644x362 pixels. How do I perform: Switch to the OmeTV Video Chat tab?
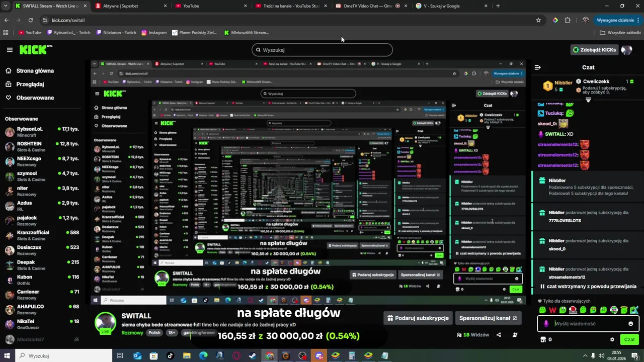[371, 6]
